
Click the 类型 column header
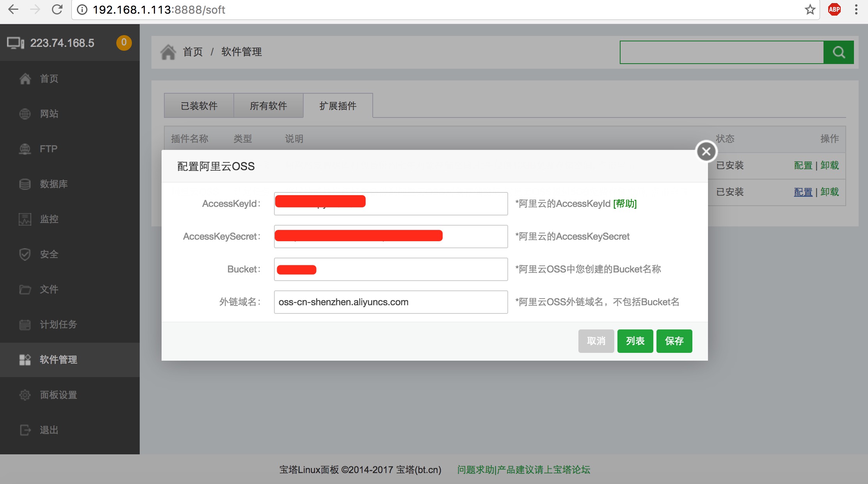click(243, 139)
